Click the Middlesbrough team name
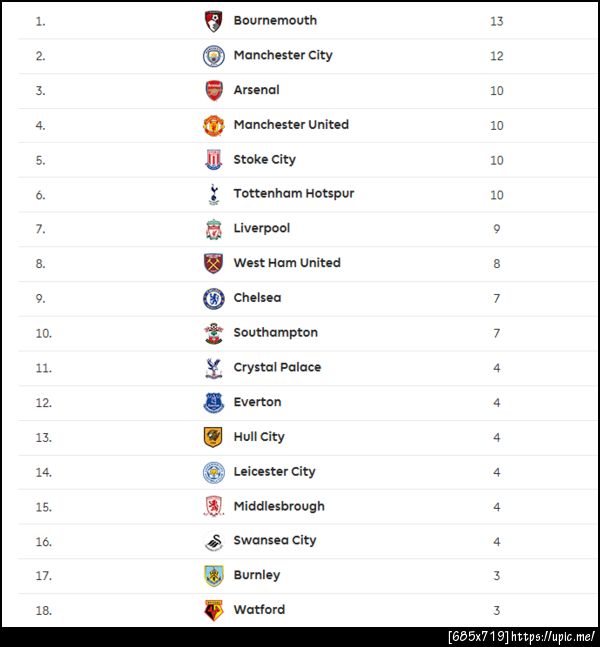Screen dimensions: 600x647 click(x=279, y=506)
